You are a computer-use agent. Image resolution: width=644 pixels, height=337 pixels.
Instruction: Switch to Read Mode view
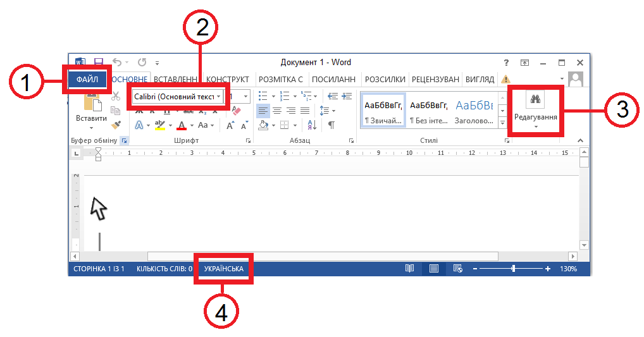click(409, 269)
